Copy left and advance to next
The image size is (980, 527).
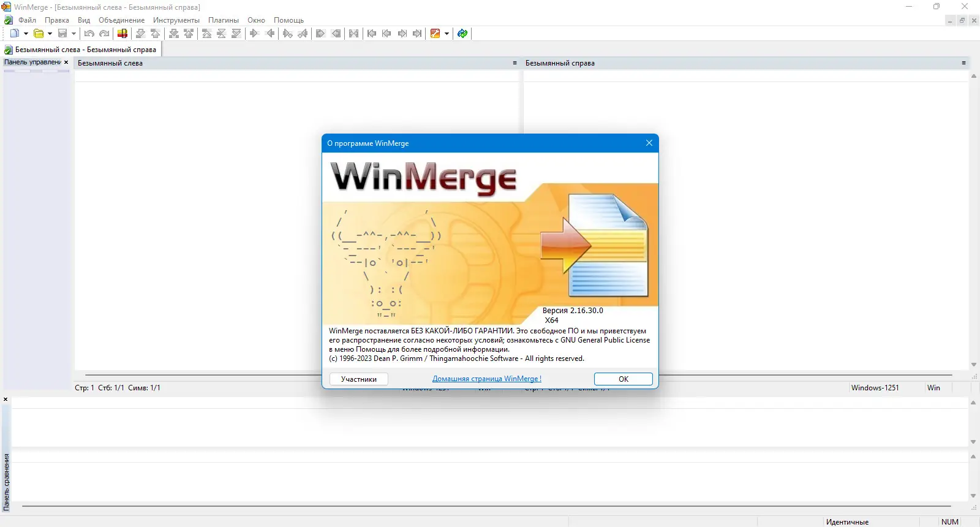pos(303,34)
